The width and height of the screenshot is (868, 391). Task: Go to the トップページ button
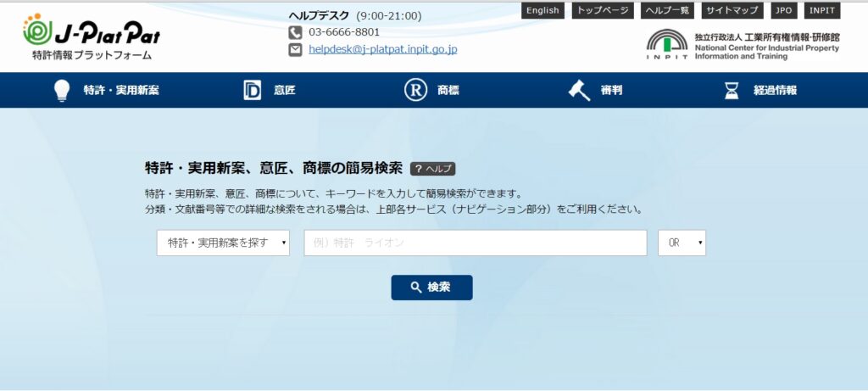602,10
